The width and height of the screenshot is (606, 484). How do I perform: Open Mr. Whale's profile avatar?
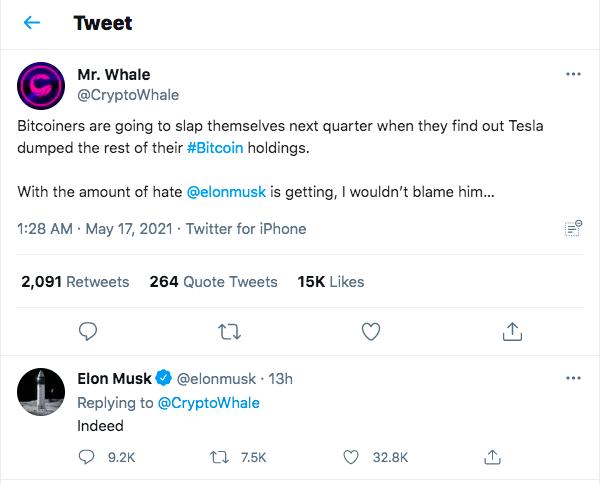pos(41,86)
